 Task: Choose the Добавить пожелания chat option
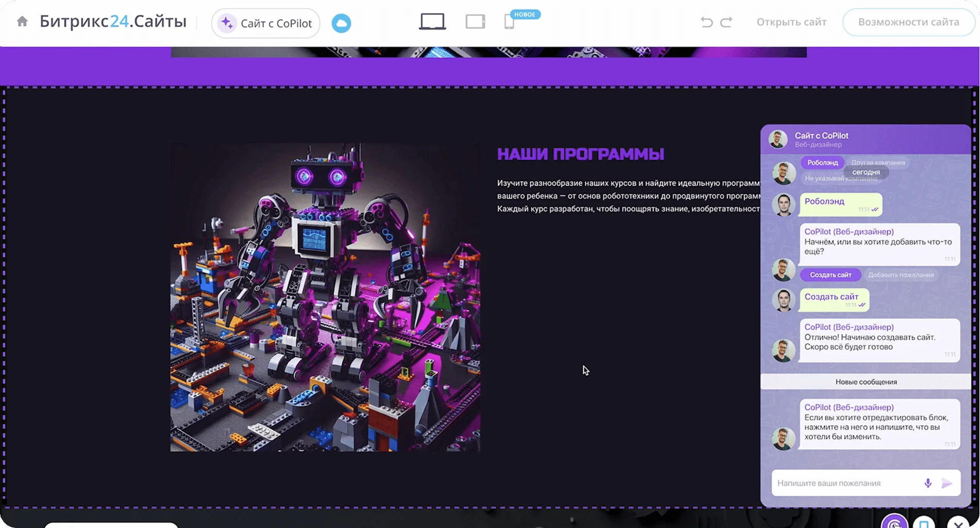(x=901, y=275)
